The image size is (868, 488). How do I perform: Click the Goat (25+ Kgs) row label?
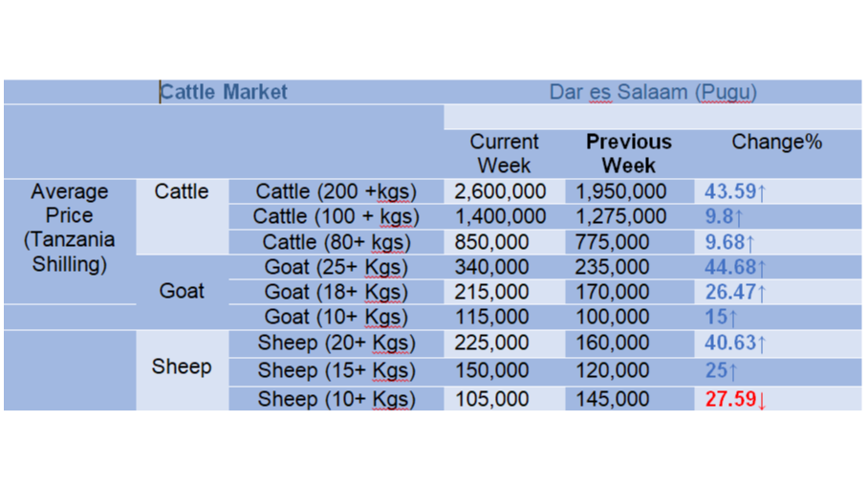336,267
